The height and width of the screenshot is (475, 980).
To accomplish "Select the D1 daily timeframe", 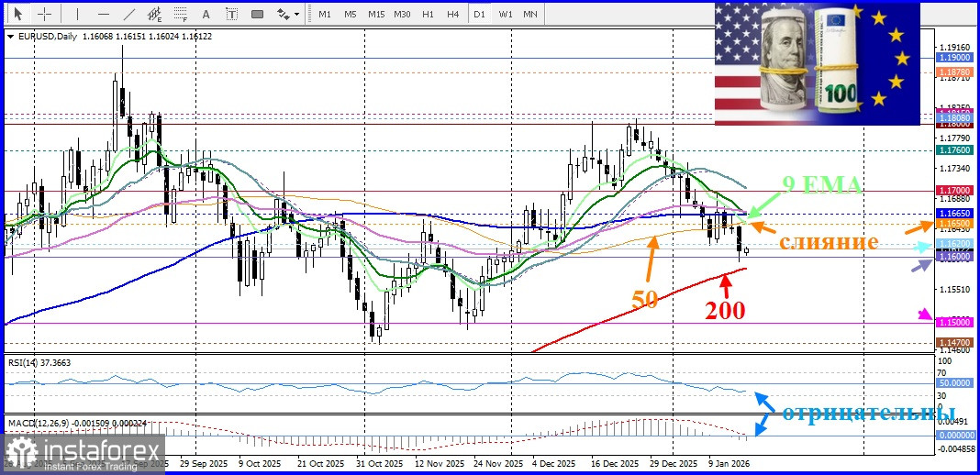I will 479,14.
